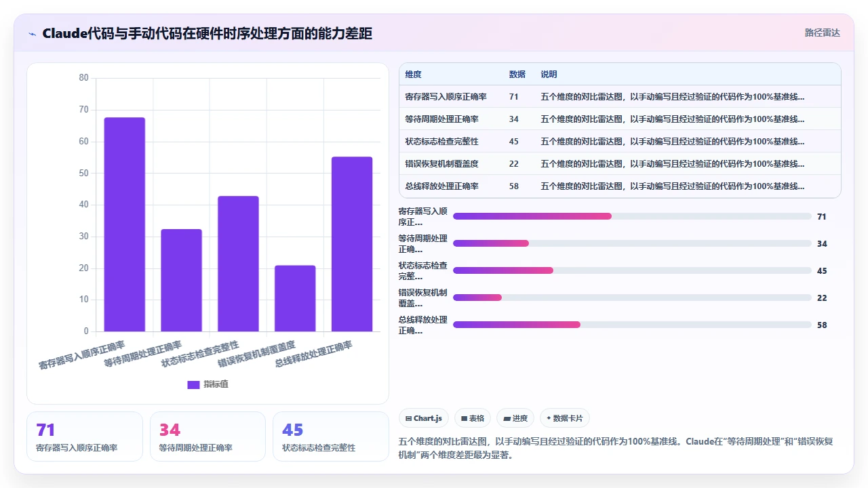Click the x-axis label 总线释放处理正确率

(x=313, y=354)
